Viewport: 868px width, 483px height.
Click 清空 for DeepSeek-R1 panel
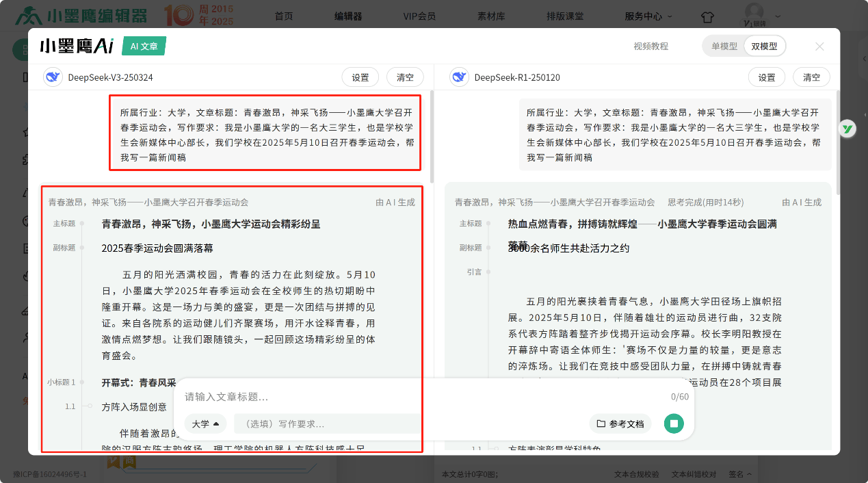[x=811, y=77]
